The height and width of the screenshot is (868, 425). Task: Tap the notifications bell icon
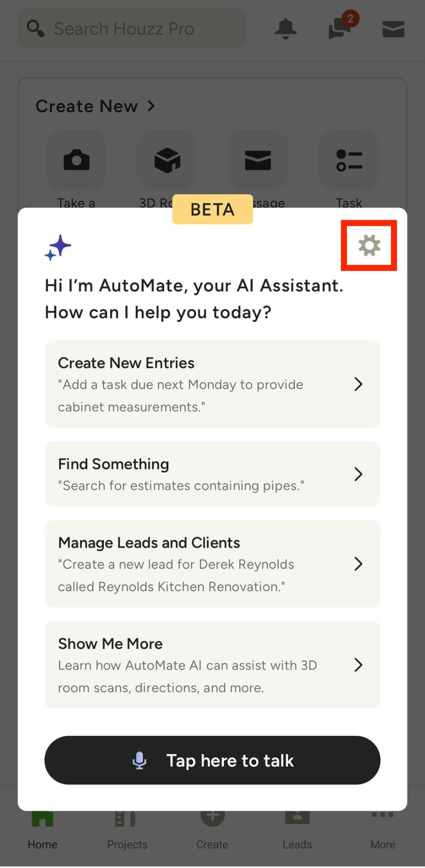pyautogui.click(x=285, y=29)
